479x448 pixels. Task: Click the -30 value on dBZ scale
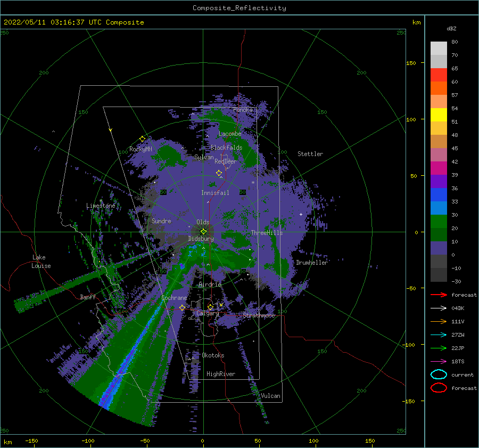pos(456,281)
